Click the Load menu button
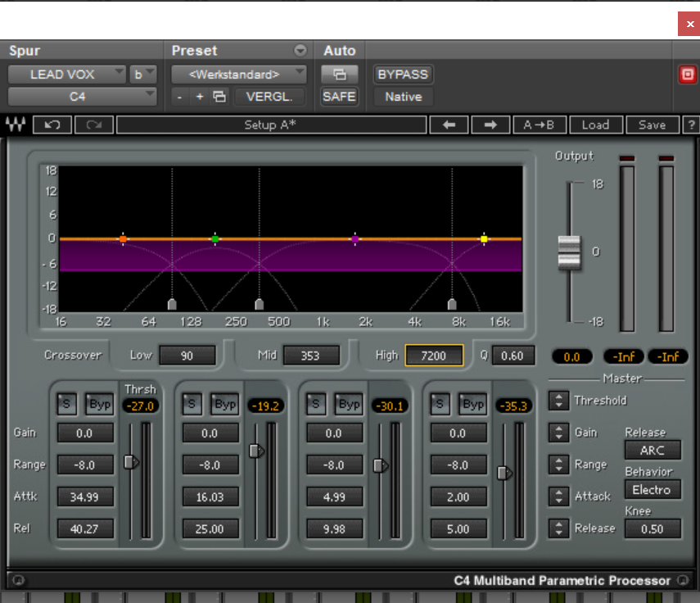 click(x=595, y=125)
